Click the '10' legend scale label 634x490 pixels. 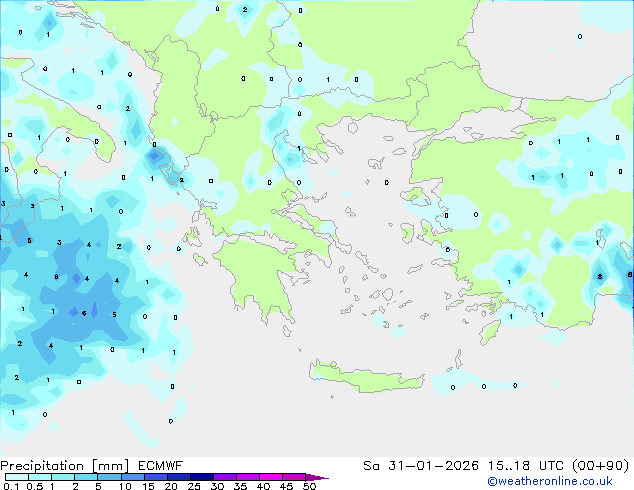125,486
